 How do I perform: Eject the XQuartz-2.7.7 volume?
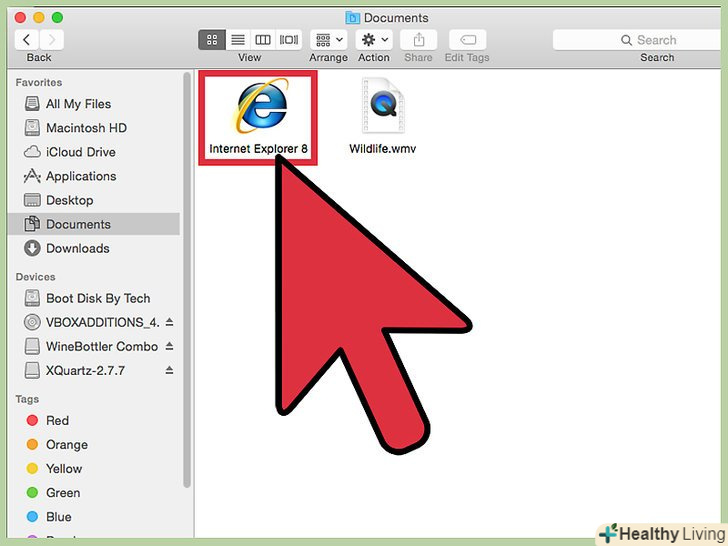pos(169,370)
